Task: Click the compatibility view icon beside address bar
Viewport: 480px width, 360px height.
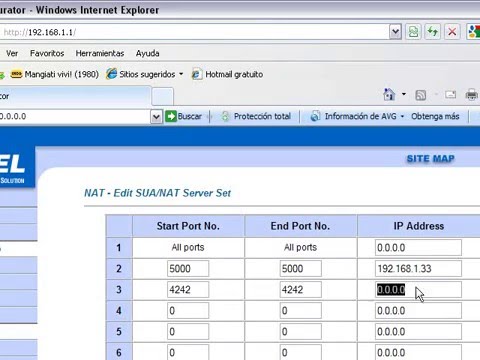Action: coord(413,32)
